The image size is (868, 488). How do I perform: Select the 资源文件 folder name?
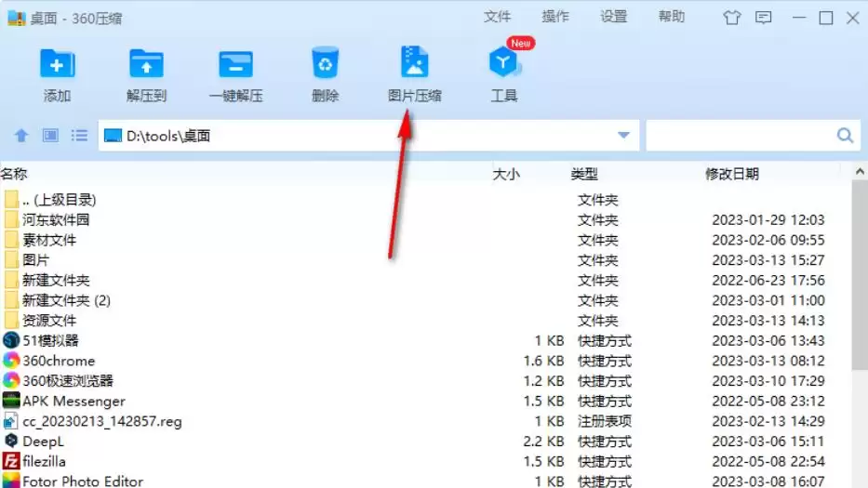[49, 321]
